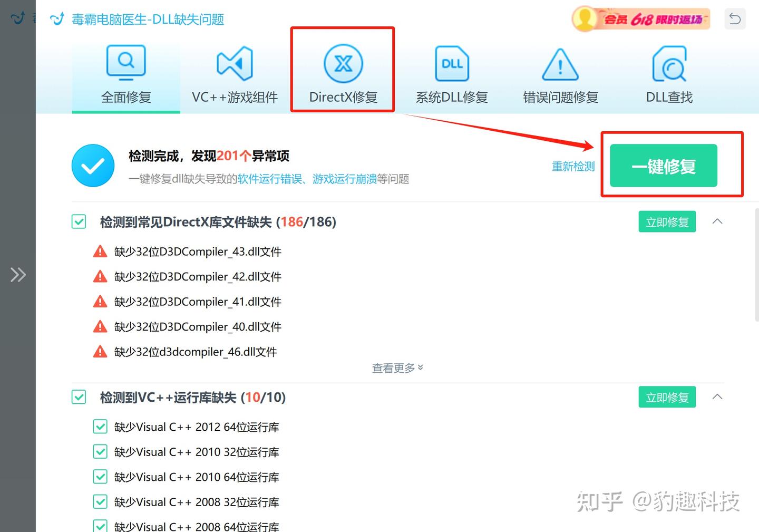This screenshot has width=759, height=532.
Task: Switch to the DLL查找 tab label
Action: point(669,98)
